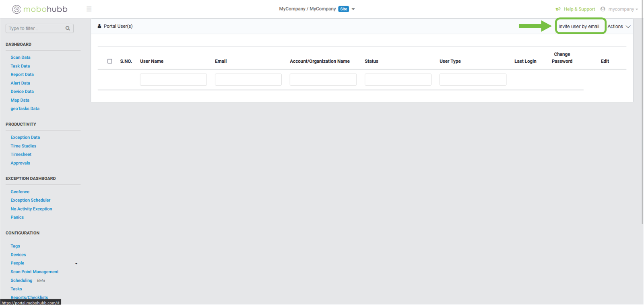This screenshot has height=305, width=644.
Task: Open the mycompany account dropdown
Action: pyautogui.click(x=623, y=9)
